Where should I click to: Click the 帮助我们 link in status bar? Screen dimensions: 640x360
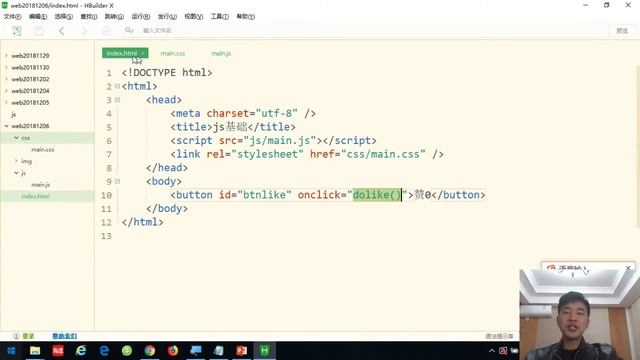[x=64, y=336]
